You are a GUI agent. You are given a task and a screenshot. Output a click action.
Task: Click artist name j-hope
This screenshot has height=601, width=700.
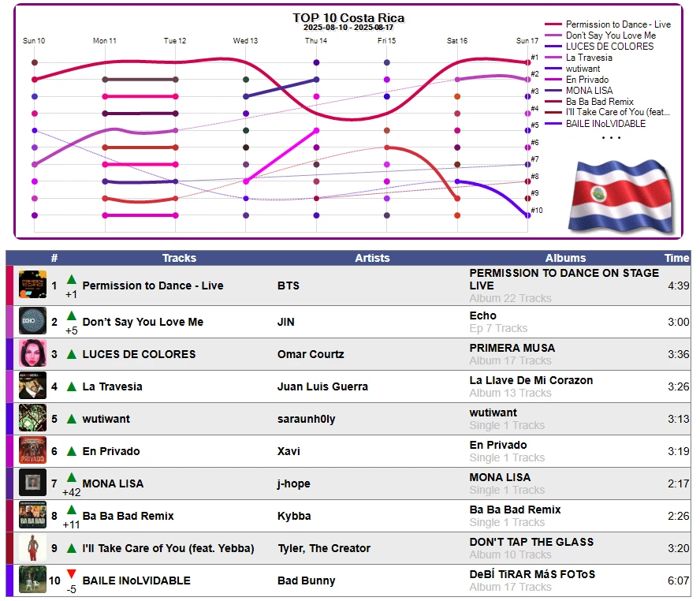294,483
